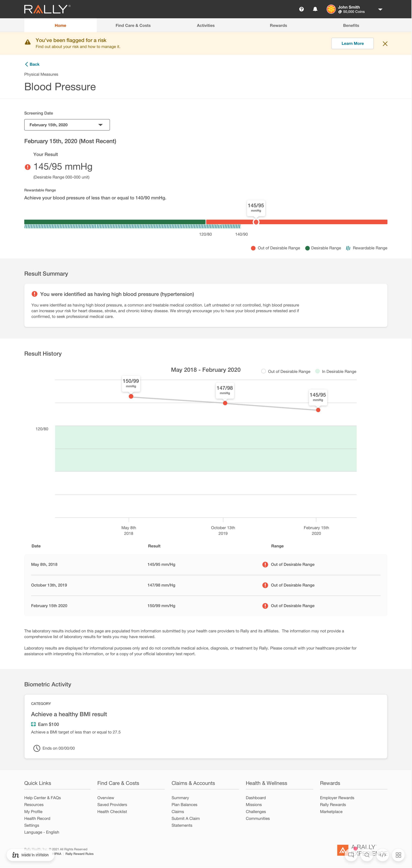Open the help question mark icon

302,9
